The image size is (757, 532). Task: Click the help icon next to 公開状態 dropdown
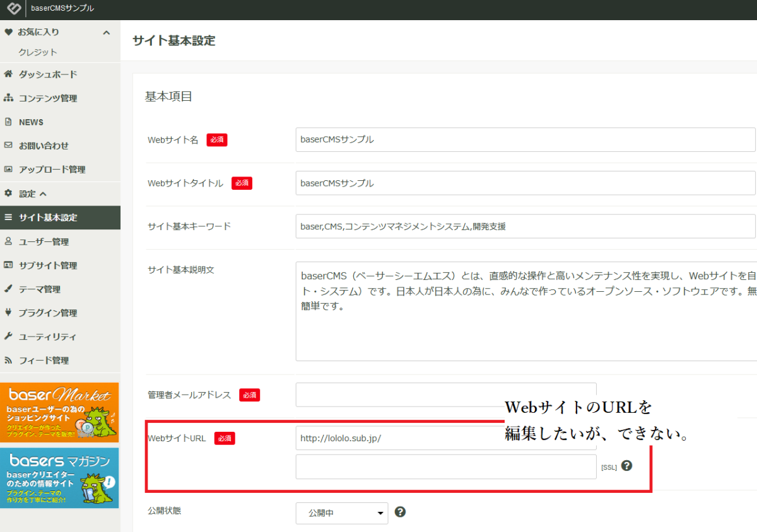400,512
